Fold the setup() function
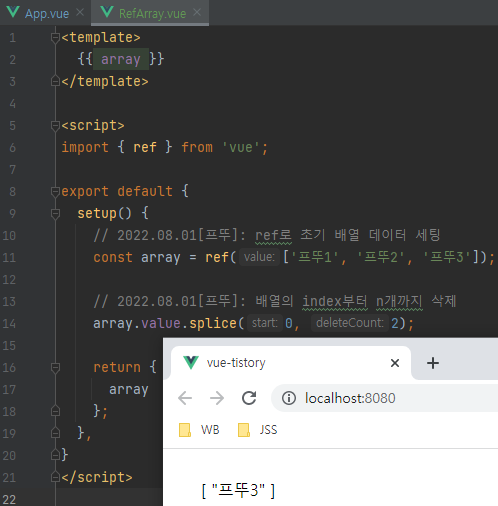The width and height of the screenshot is (498, 506). click(55, 214)
